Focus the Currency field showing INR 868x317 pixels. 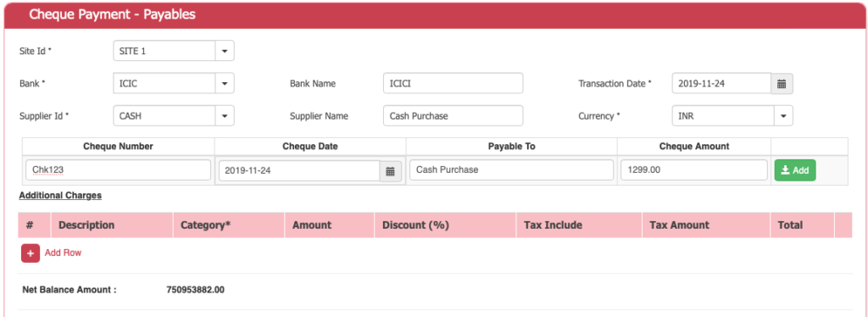[722, 116]
